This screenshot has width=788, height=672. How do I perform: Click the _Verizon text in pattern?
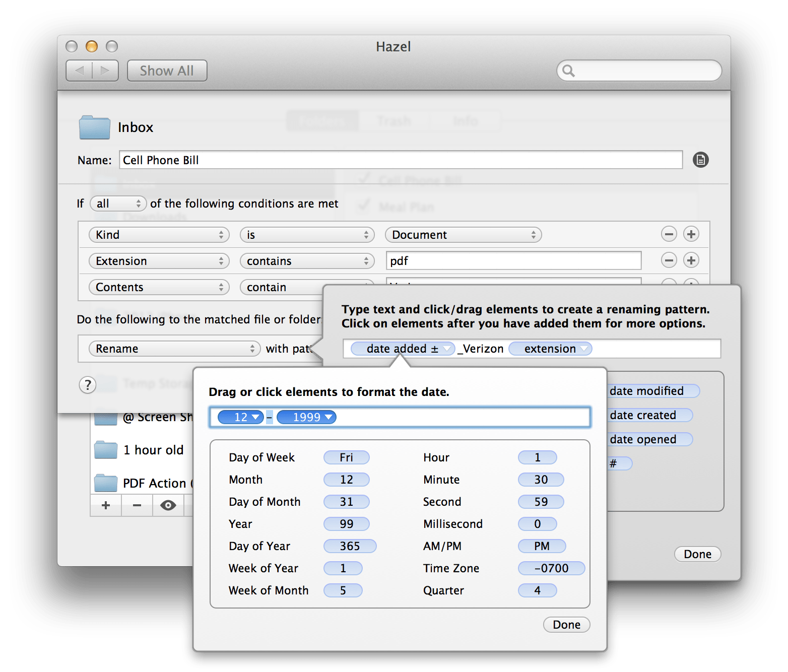pyautogui.click(x=481, y=349)
